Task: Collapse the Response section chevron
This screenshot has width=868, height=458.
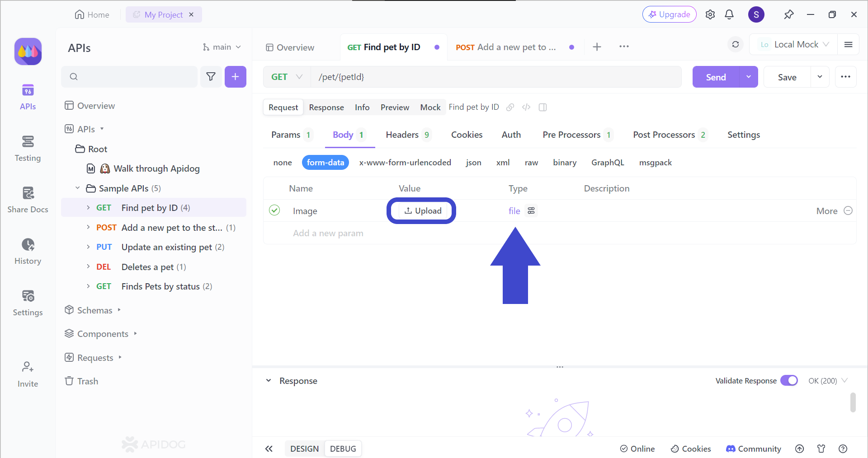Action: click(x=269, y=380)
